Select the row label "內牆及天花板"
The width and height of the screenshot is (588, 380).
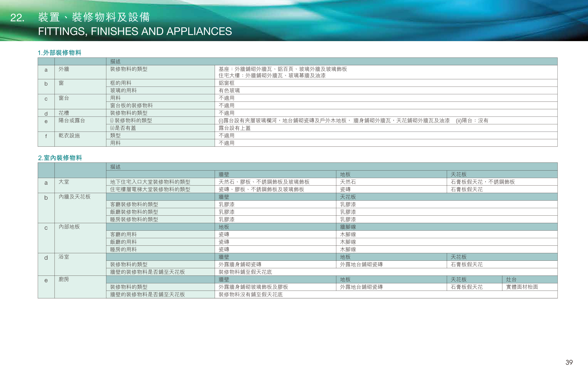pos(74,197)
